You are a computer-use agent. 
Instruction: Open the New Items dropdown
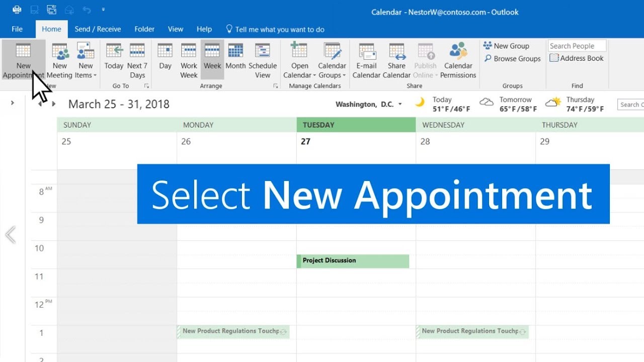pos(86,61)
